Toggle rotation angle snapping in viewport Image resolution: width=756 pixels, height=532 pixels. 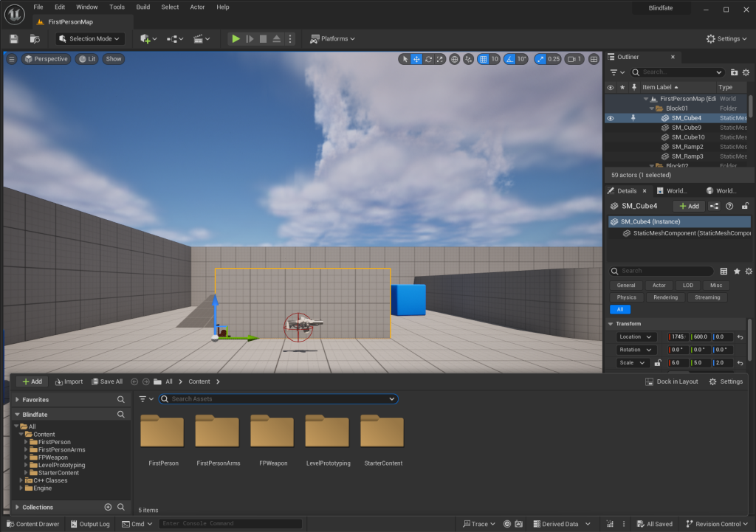pos(510,59)
